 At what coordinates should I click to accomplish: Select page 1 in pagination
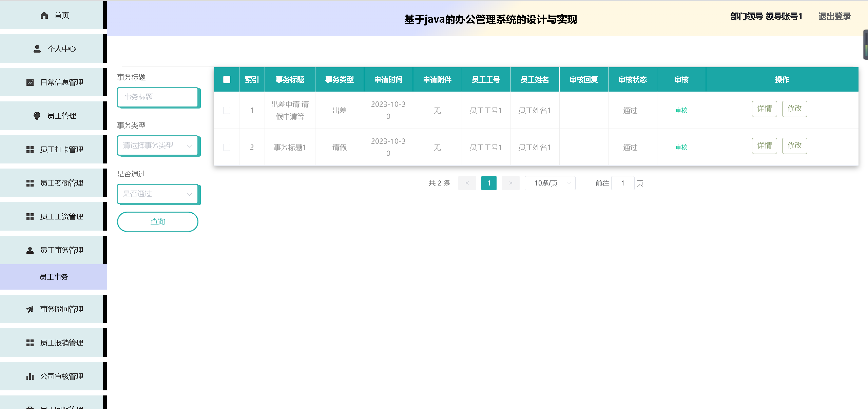[x=489, y=183]
